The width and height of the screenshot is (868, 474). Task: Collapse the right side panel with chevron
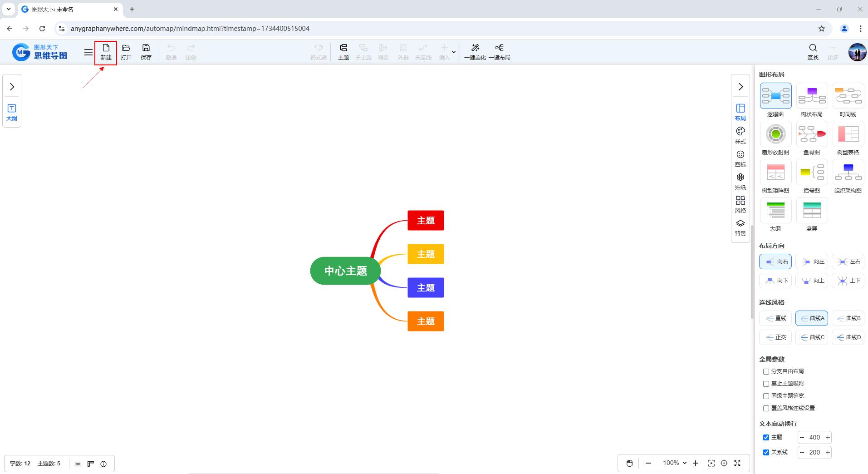(740, 87)
